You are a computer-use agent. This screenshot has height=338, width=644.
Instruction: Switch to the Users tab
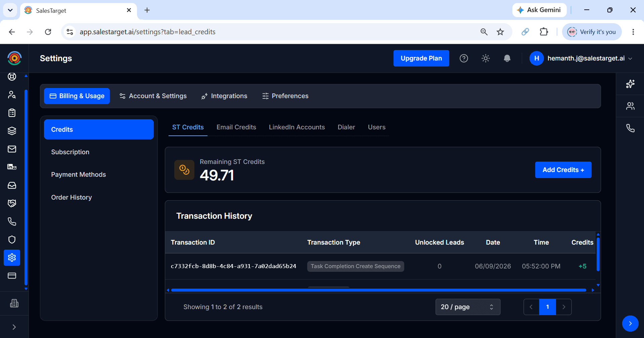click(376, 127)
